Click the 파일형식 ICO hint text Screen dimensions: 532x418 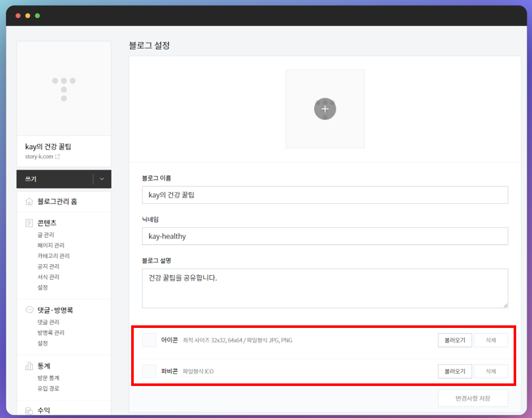[198, 371]
